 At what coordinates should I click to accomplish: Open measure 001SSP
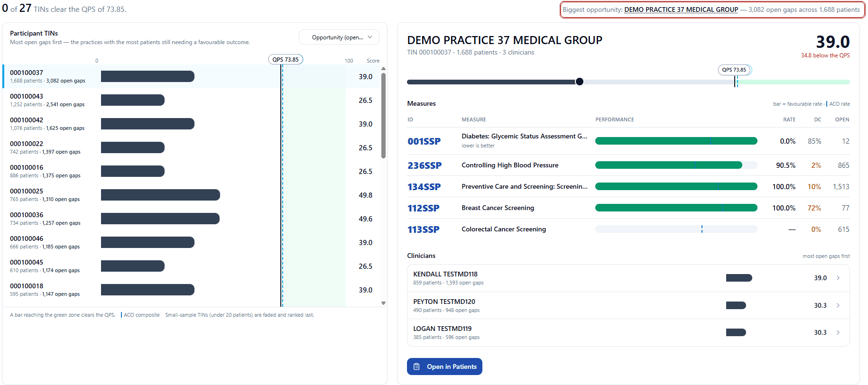click(x=424, y=141)
